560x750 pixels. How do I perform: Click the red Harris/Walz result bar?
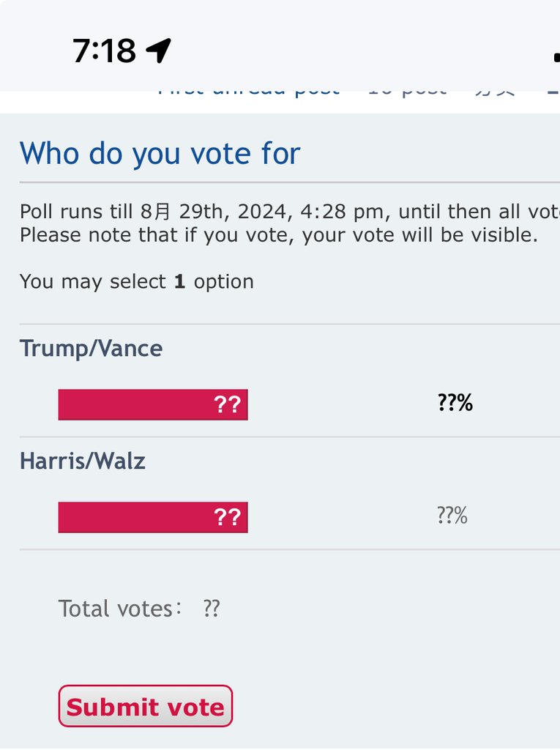pyautogui.click(x=153, y=517)
